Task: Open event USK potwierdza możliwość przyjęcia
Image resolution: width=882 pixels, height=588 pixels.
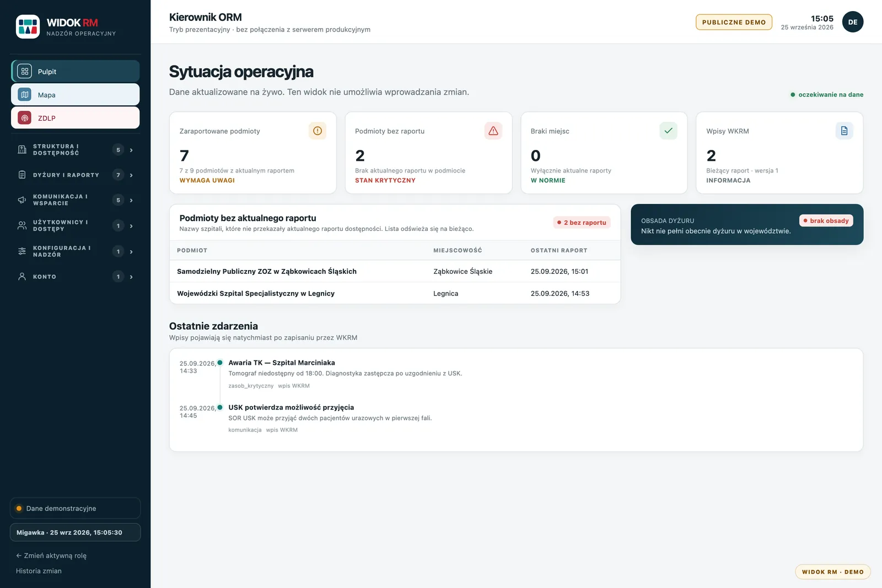Action: click(291, 407)
